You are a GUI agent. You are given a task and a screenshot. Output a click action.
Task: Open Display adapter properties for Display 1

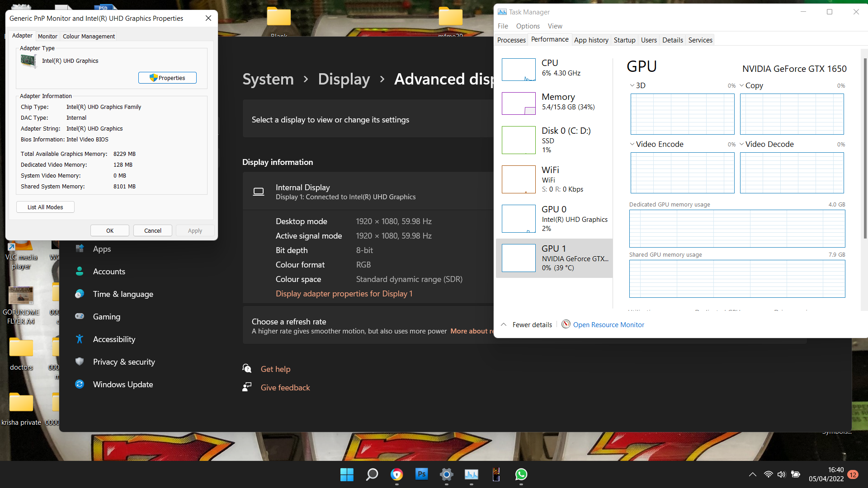coord(344,294)
